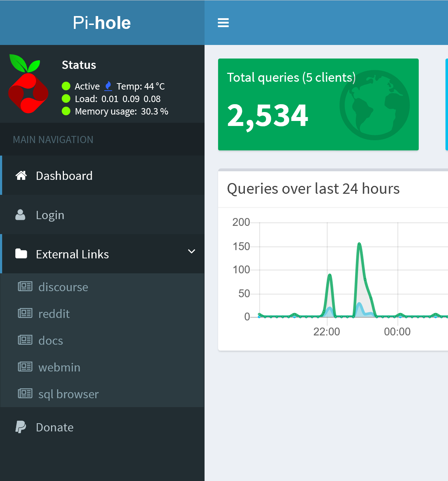448x481 pixels.
Task: Click the newspaper icon beside discourse
Action: tap(25, 287)
